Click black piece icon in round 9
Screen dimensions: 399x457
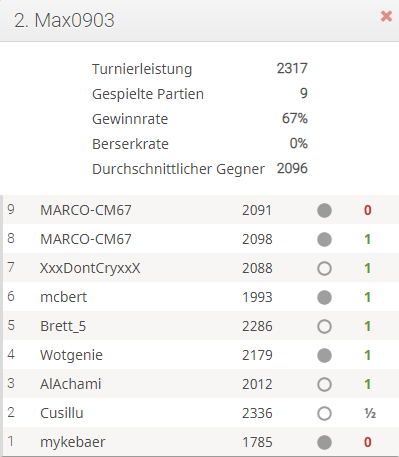[x=324, y=210]
